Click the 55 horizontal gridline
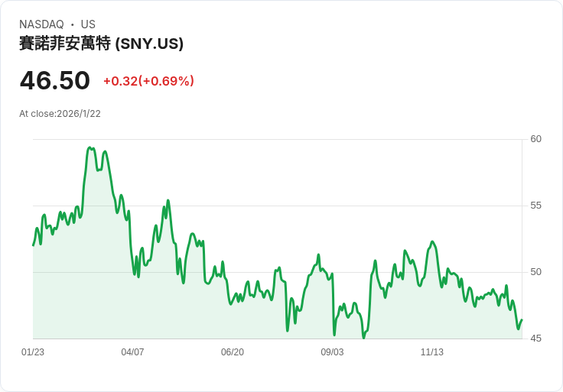 306,206
